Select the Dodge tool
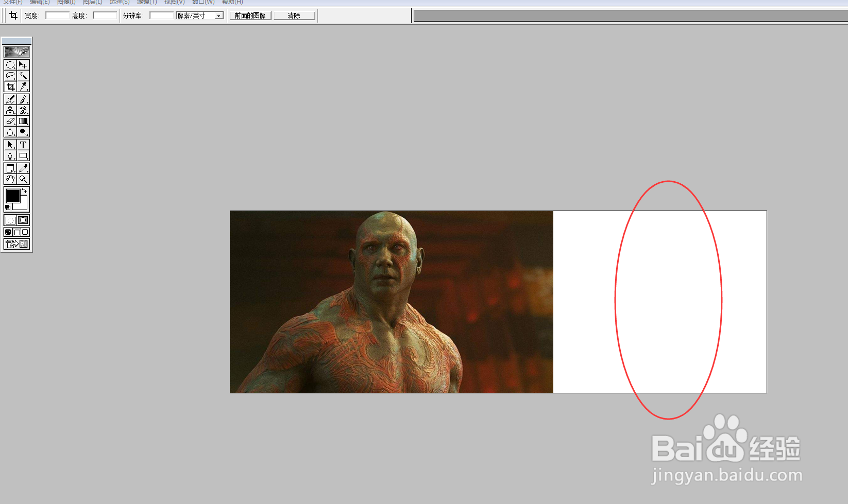Image resolution: width=848 pixels, height=504 pixels. pos(23,132)
